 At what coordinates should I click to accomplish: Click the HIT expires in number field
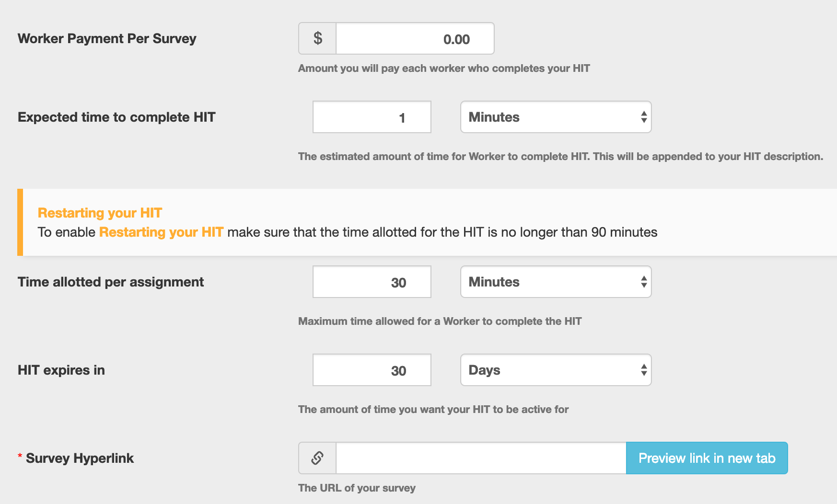[372, 370]
